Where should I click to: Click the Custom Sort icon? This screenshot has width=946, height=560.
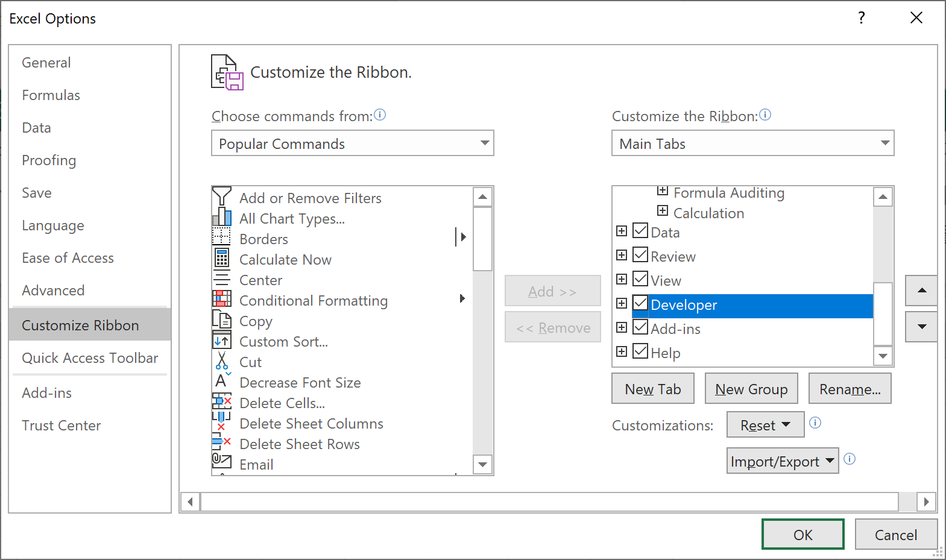click(221, 341)
